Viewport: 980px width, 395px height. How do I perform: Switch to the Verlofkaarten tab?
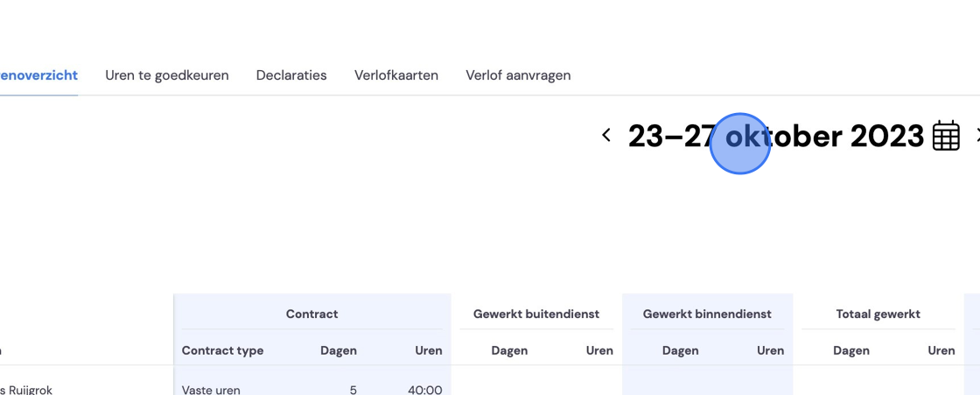point(396,75)
